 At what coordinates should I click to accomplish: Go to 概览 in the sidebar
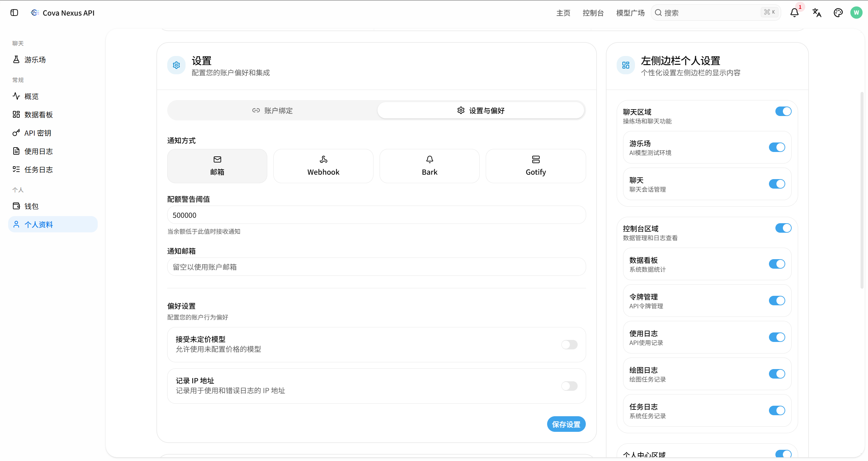(53, 96)
